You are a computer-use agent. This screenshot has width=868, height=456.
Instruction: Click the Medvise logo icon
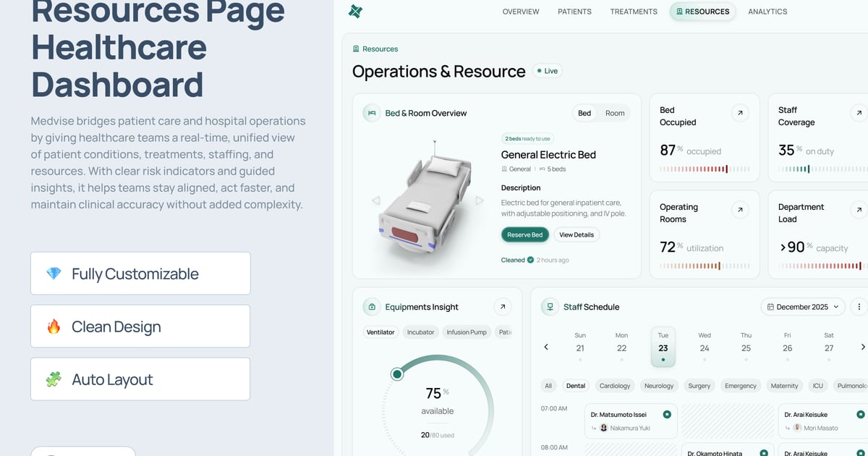coord(355,12)
